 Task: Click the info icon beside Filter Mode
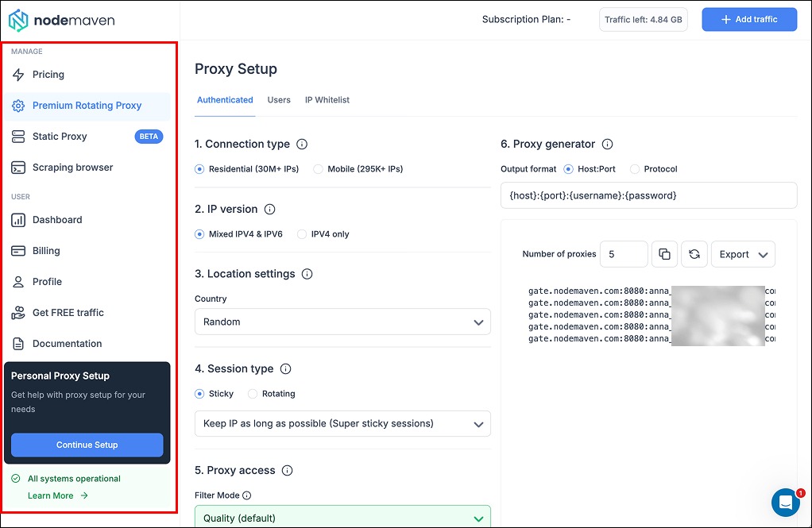(x=246, y=495)
